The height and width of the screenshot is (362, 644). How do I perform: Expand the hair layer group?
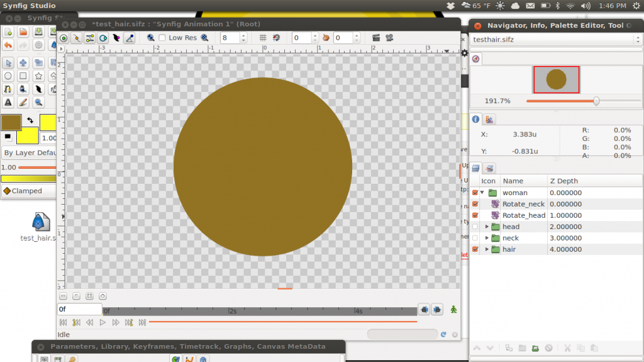pos(487,249)
